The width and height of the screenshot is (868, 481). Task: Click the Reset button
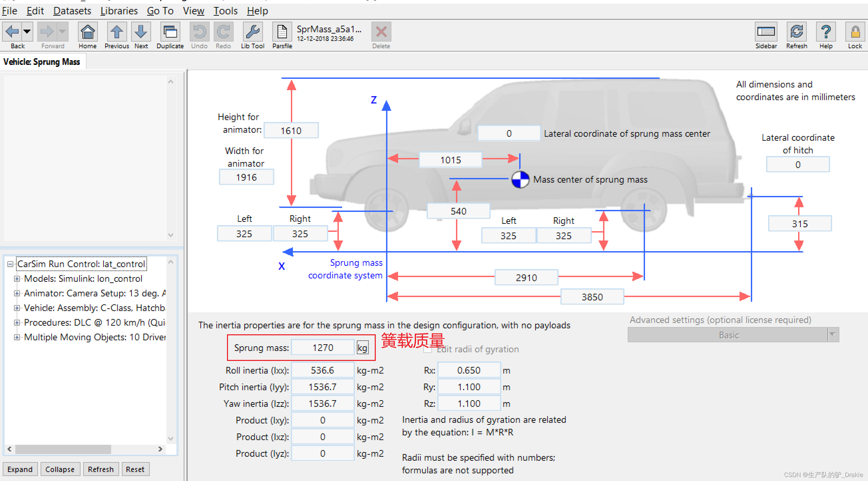(135, 469)
